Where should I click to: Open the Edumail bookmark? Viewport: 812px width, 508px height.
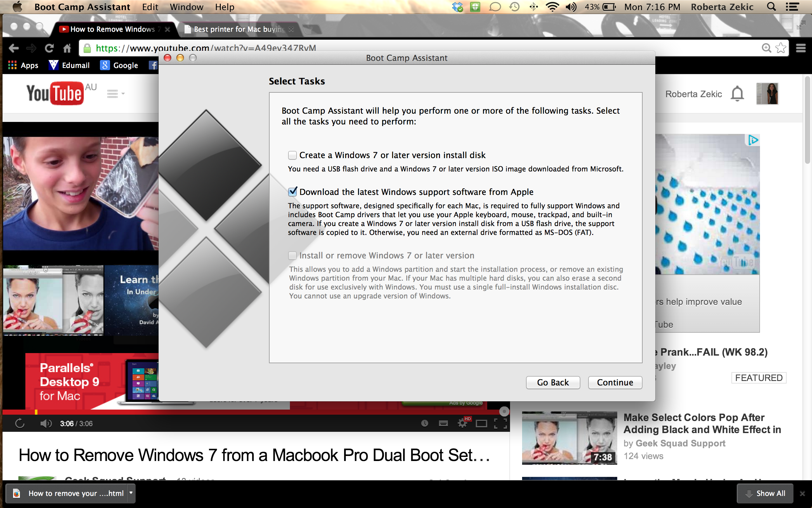(x=69, y=65)
